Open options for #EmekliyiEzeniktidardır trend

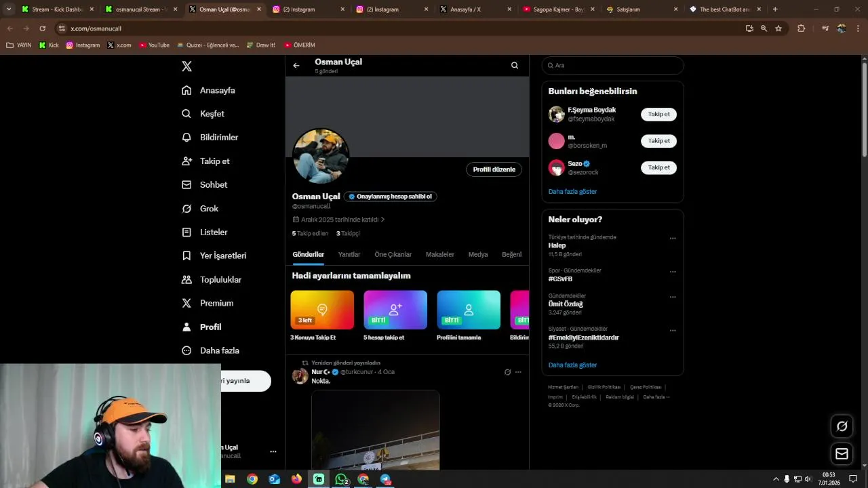click(x=673, y=331)
